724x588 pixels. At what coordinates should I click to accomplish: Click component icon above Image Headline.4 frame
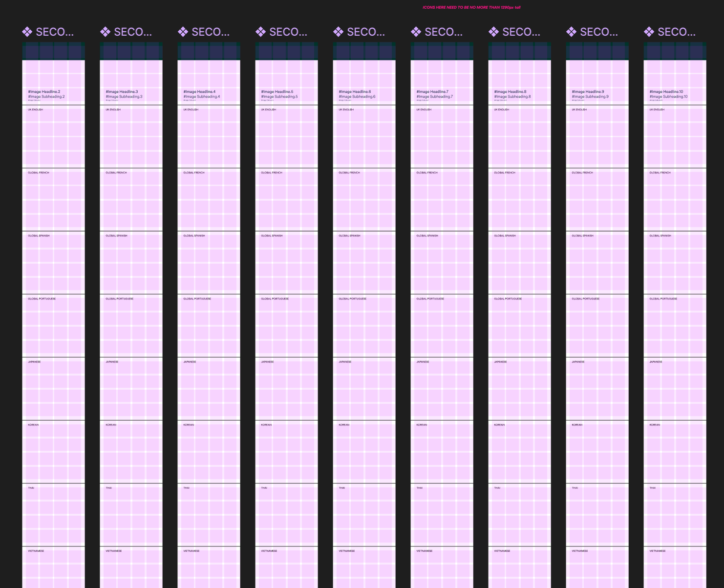click(183, 32)
